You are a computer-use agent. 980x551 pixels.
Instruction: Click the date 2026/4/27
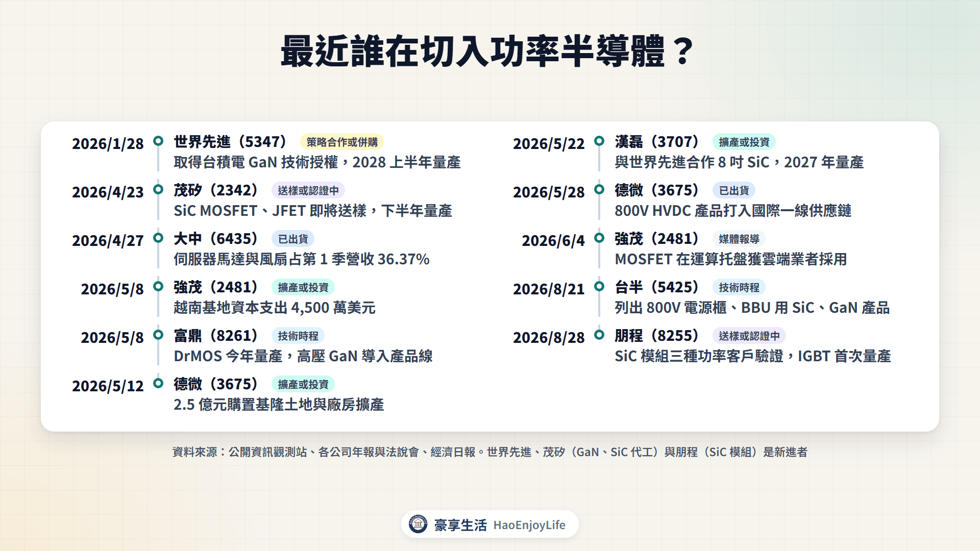point(108,241)
